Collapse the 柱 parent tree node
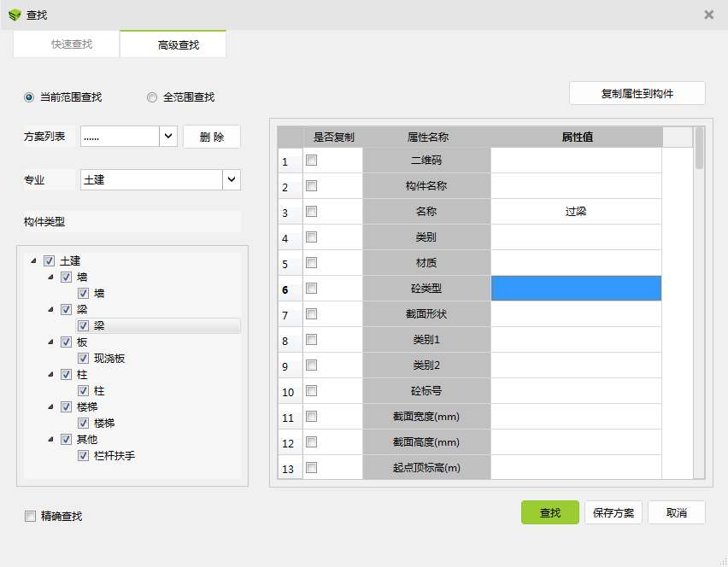The height and width of the screenshot is (567, 728). click(50, 375)
